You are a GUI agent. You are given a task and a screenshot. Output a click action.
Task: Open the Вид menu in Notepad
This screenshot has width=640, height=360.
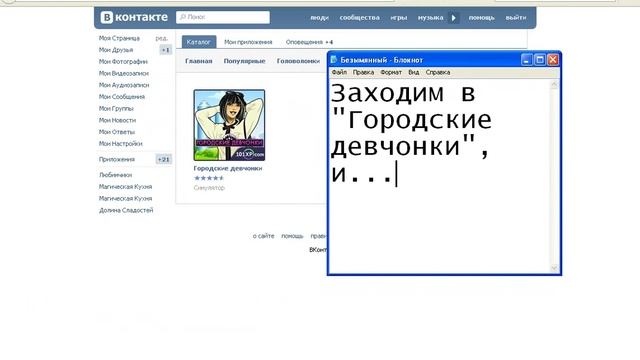(413, 72)
